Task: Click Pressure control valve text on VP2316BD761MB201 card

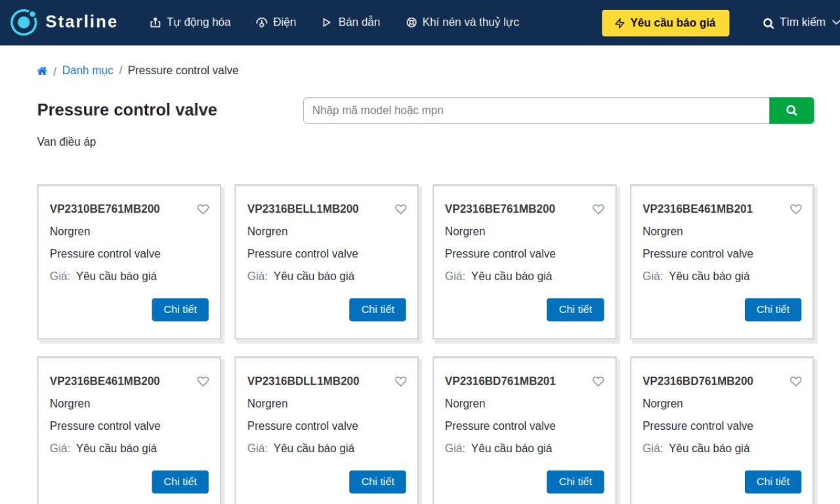Action: coord(500,426)
